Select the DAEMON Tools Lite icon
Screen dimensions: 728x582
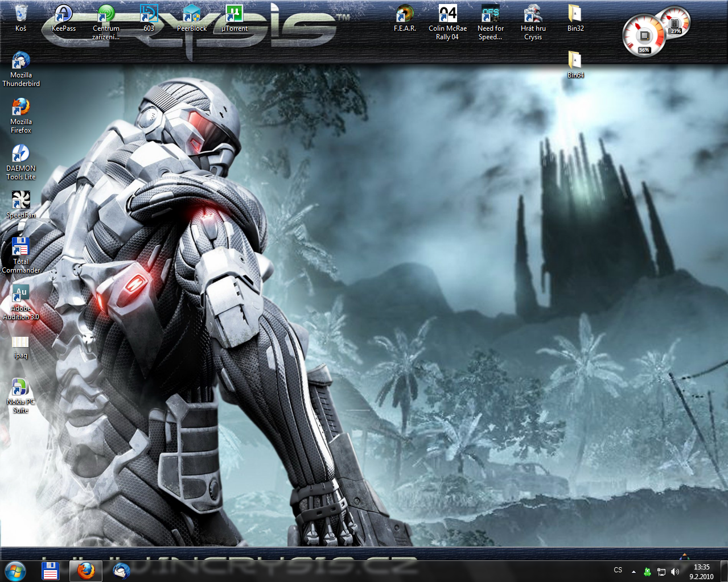coord(21,154)
